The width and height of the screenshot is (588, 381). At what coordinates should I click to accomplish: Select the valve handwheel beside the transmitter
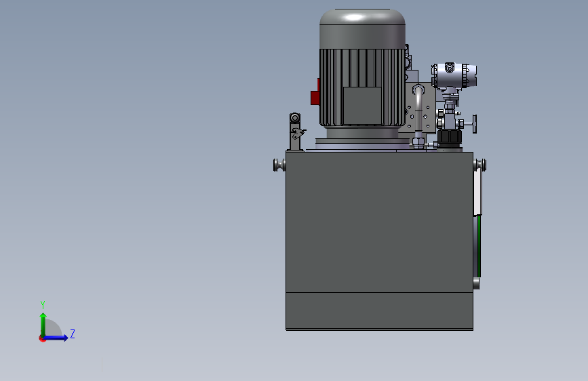pyautogui.click(x=474, y=124)
